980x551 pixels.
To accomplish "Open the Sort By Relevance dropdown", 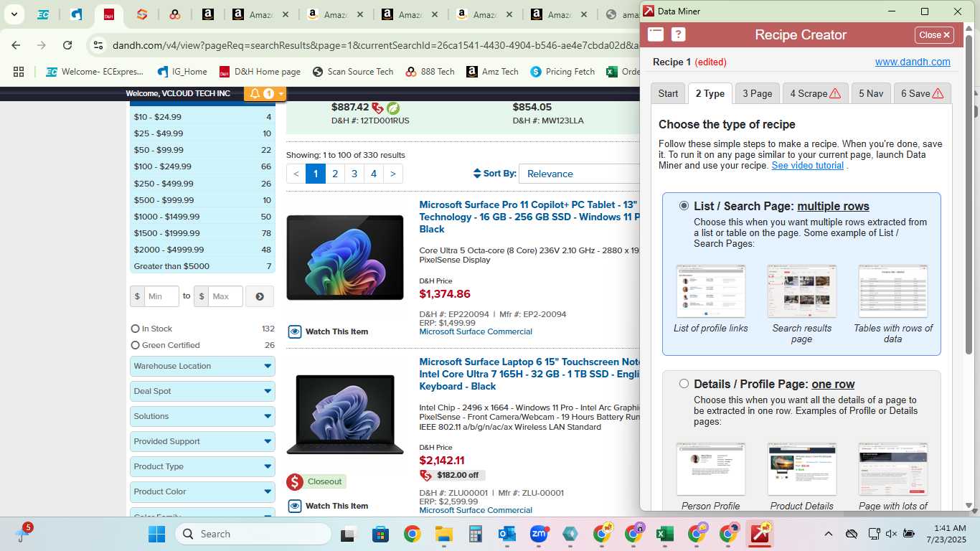I will click(580, 174).
